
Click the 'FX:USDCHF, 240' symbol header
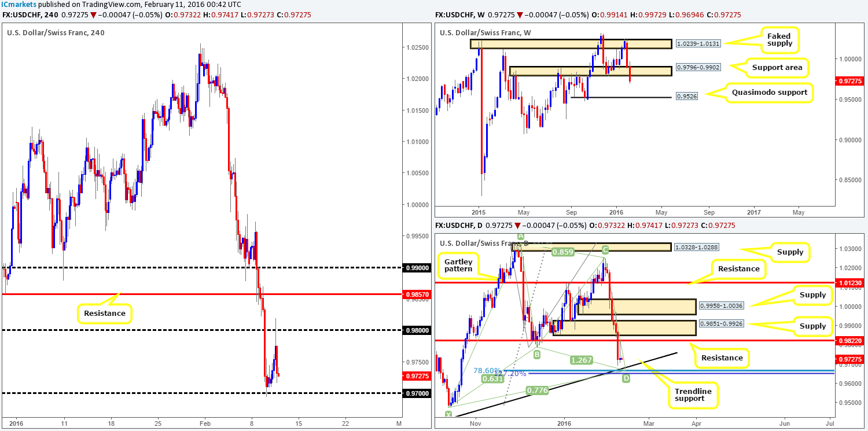[x=30, y=14]
